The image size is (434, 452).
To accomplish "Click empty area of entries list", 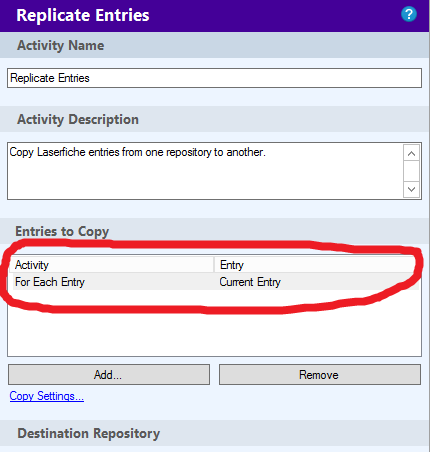I will (x=214, y=330).
